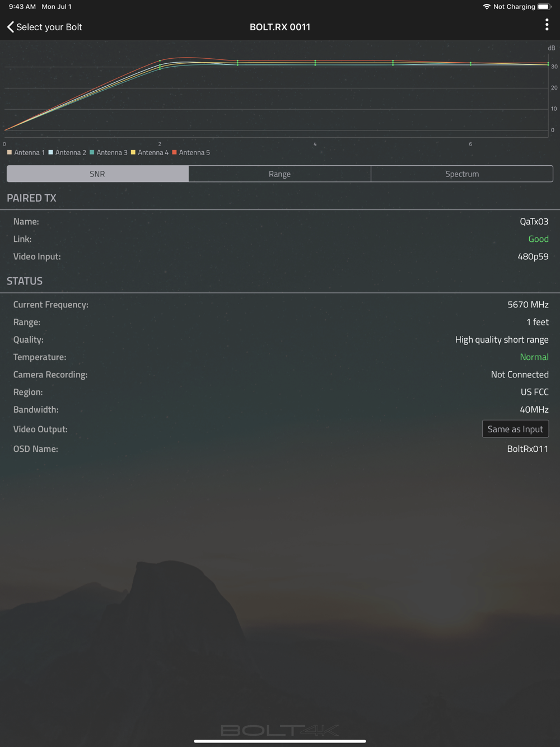
Task: Click the Link status Good text
Action: (x=538, y=239)
